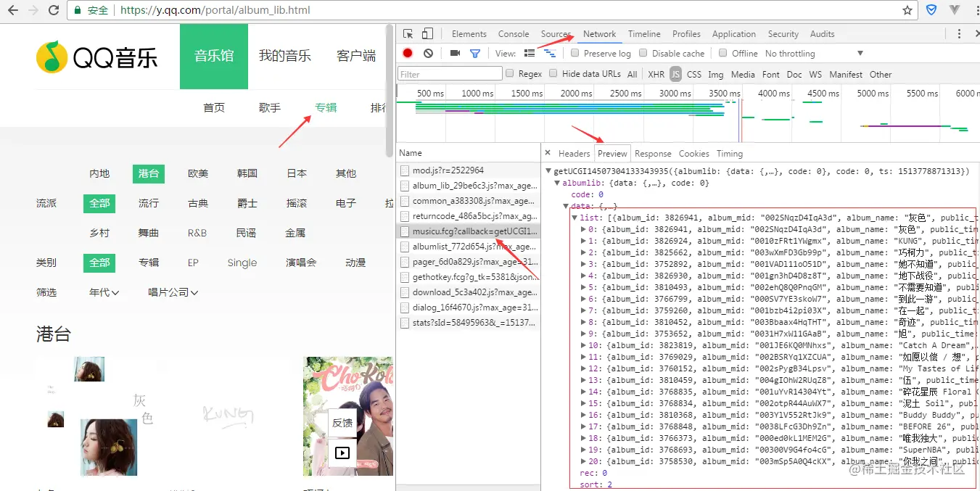This screenshot has height=491, width=980.
Task: Reload the page with the refresh icon
Action: coord(54,10)
